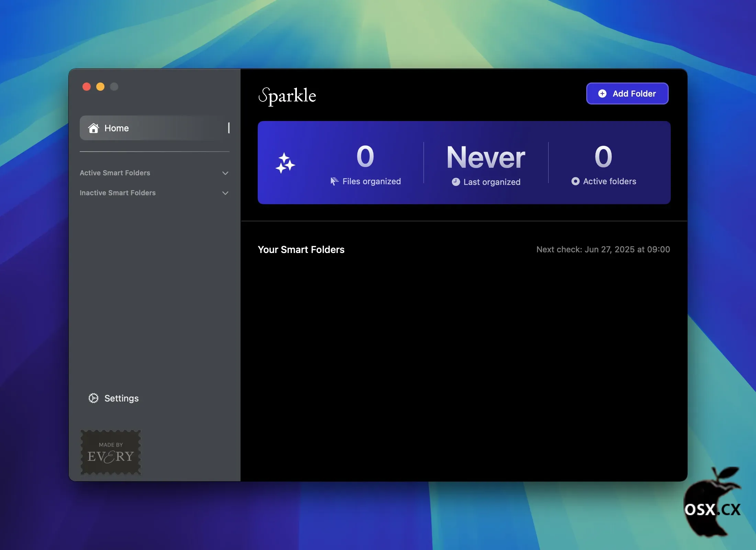
Task: Close the Sparkle window with the red button
Action: [87, 87]
